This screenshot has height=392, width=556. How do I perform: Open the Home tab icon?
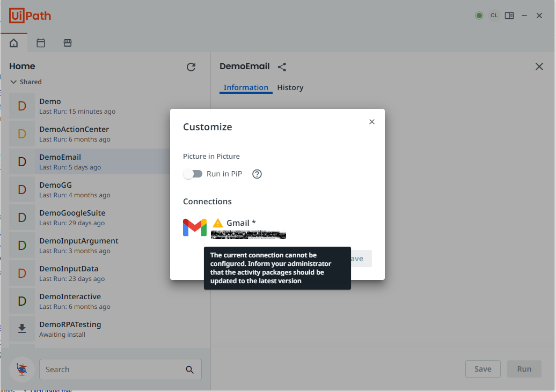[x=13, y=43]
